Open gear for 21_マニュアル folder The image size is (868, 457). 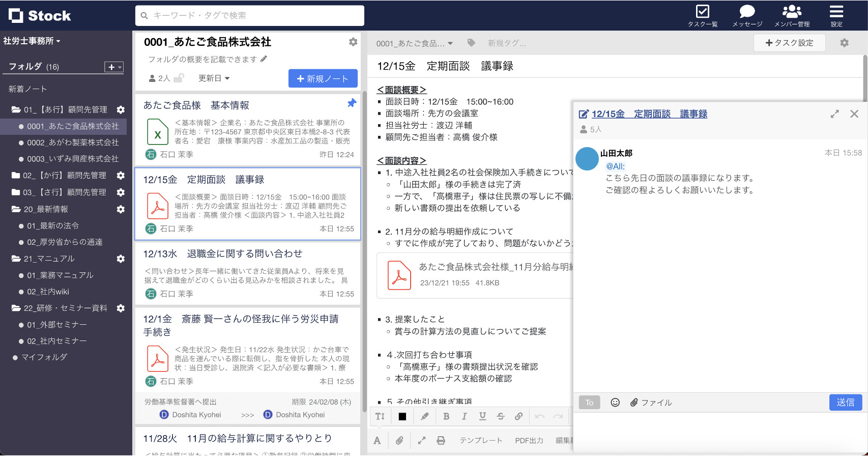click(121, 259)
